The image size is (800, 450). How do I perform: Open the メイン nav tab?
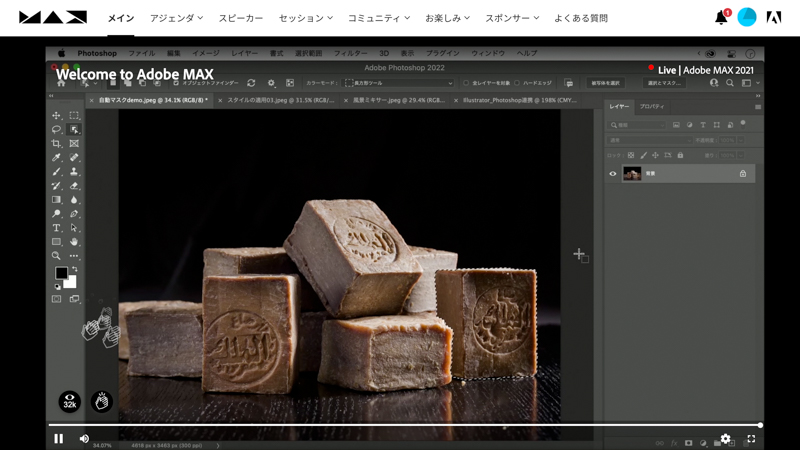(x=121, y=18)
